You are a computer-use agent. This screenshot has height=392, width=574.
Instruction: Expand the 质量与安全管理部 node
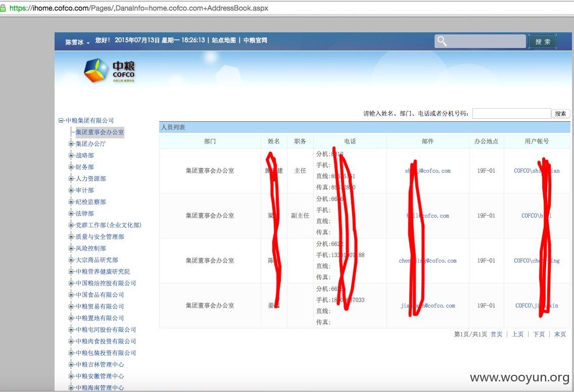[71, 237]
